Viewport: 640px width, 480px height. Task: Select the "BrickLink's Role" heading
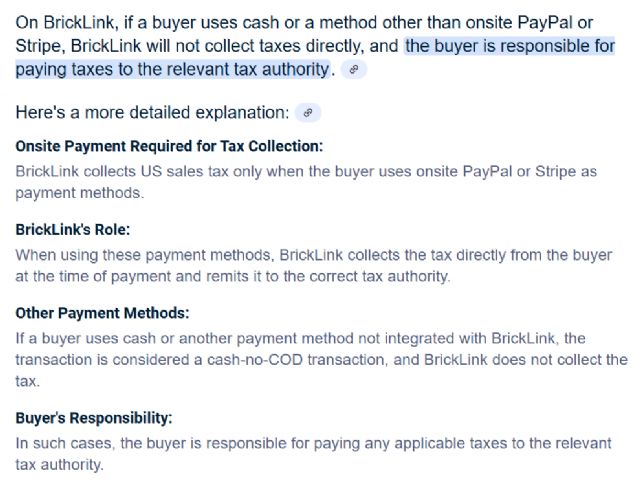click(73, 229)
